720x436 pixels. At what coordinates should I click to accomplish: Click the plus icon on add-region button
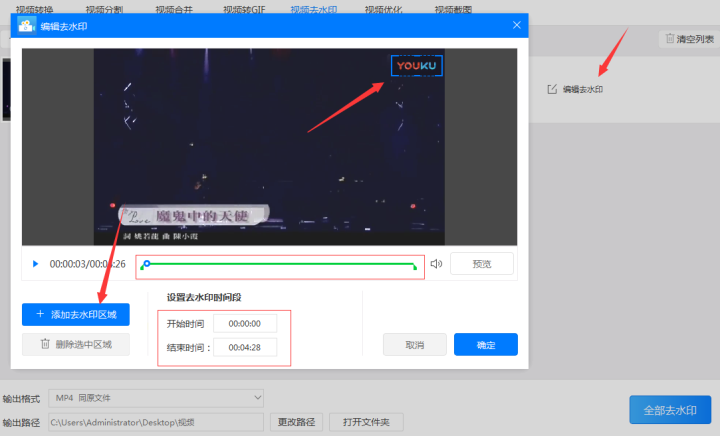point(40,314)
